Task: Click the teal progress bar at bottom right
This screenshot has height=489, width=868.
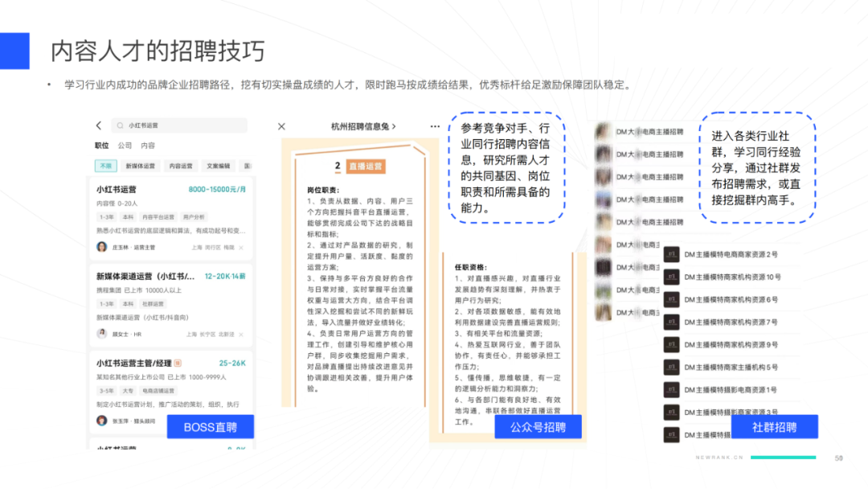Action: [784, 458]
